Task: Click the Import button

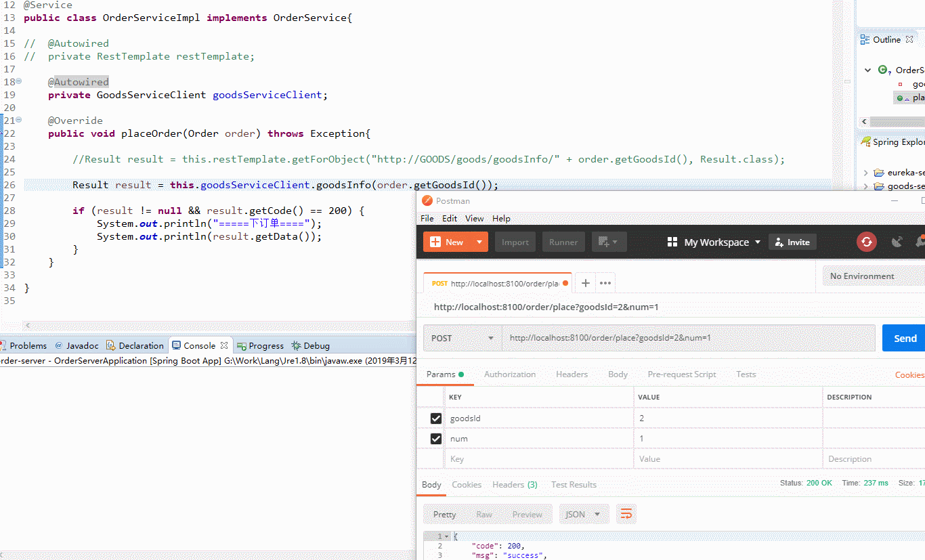Action: pyautogui.click(x=515, y=242)
